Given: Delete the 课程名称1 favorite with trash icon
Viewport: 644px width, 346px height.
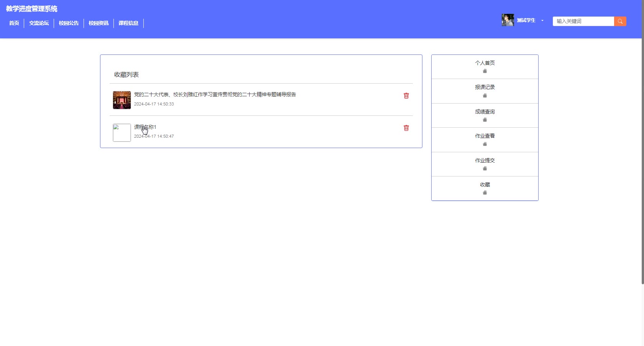Looking at the screenshot, I should tap(406, 128).
